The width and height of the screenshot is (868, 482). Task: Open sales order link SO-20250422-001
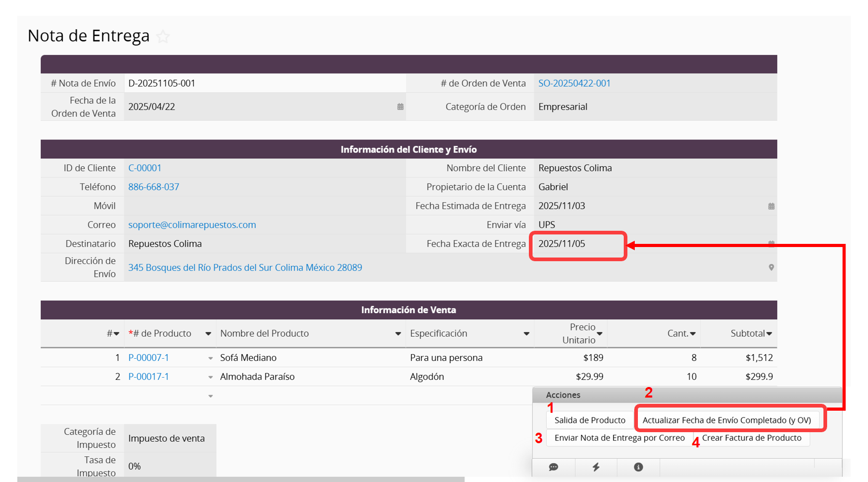[574, 83]
